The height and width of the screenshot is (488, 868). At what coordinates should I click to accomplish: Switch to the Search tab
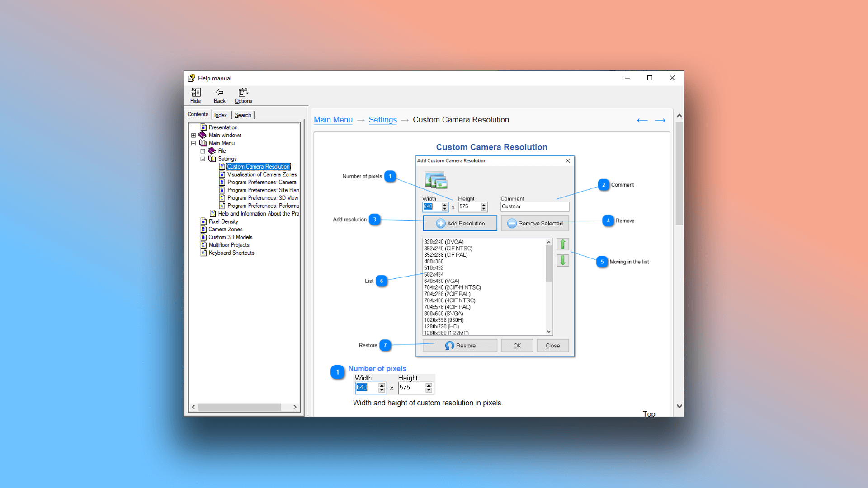pos(243,115)
